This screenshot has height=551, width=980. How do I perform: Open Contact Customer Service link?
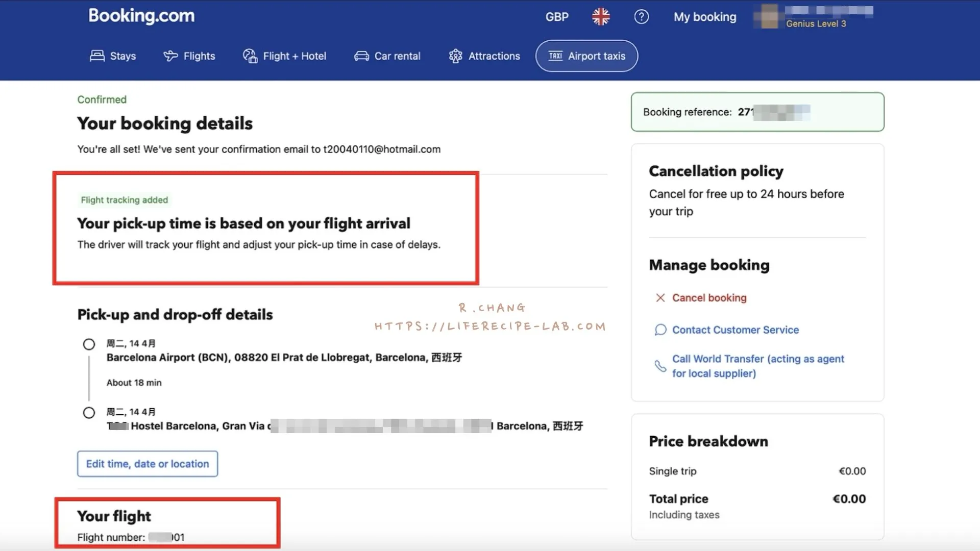pyautogui.click(x=735, y=330)
